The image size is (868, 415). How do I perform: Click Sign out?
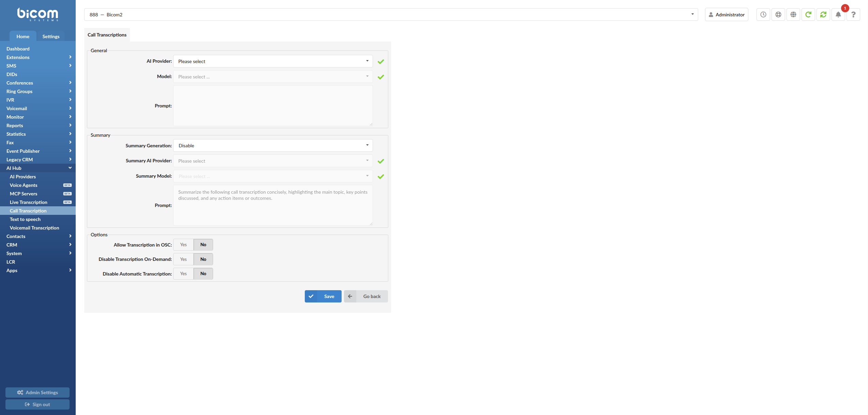[38, 404]
